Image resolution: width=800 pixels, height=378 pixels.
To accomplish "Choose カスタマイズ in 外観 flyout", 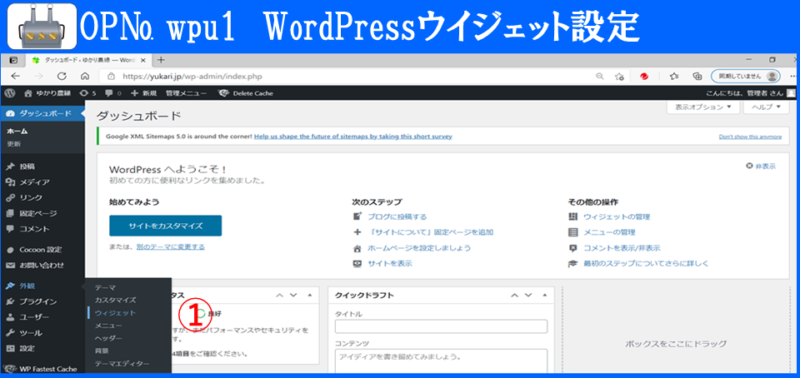I will 115,300.
